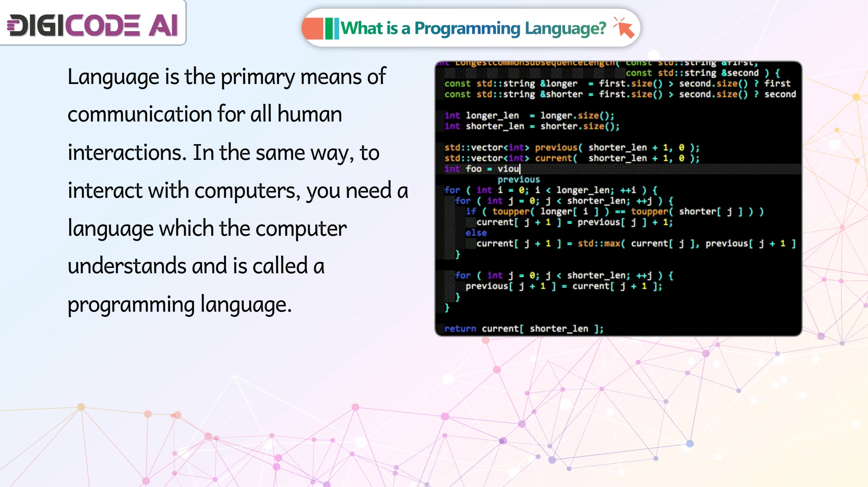Click the orange cursor click icon in title
The image size is (868, 487).
[x=624, y=27]
